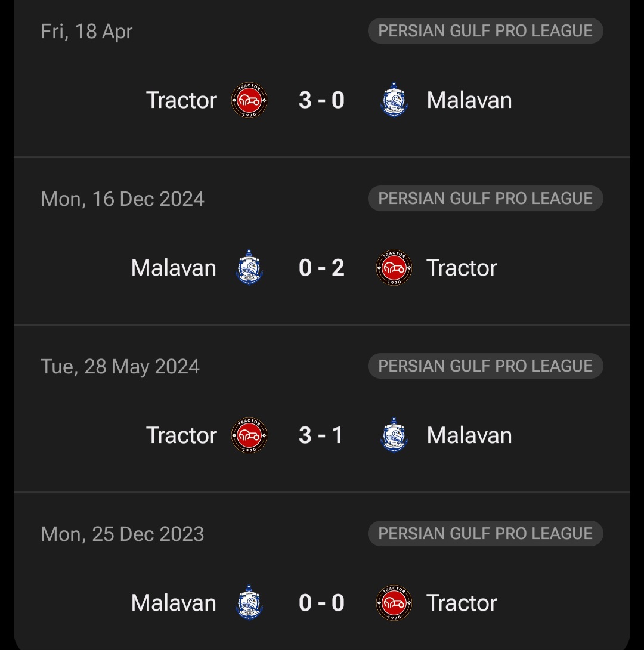This screenshot has height=650, width=644.
Task: Tap Malavan crest in 18 Apr match
Action: pos(394,100)
